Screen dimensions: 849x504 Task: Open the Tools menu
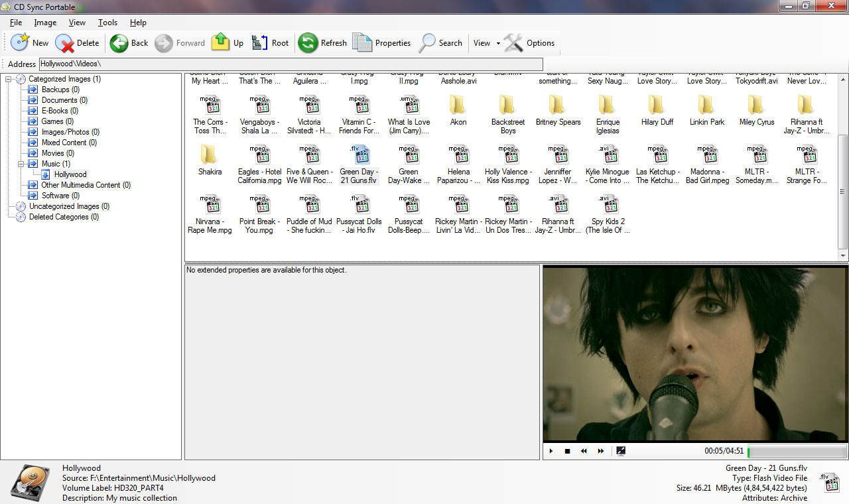point(107,23)
